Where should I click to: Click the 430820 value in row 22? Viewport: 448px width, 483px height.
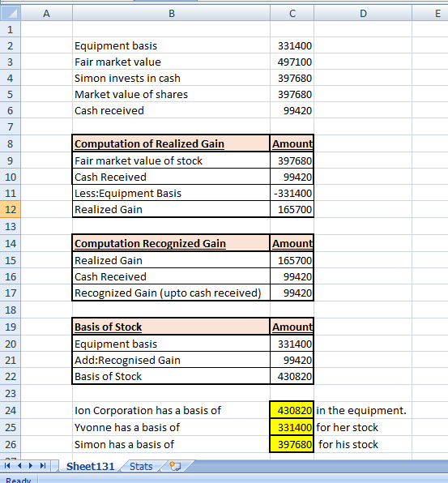click(x=292, y=376)
